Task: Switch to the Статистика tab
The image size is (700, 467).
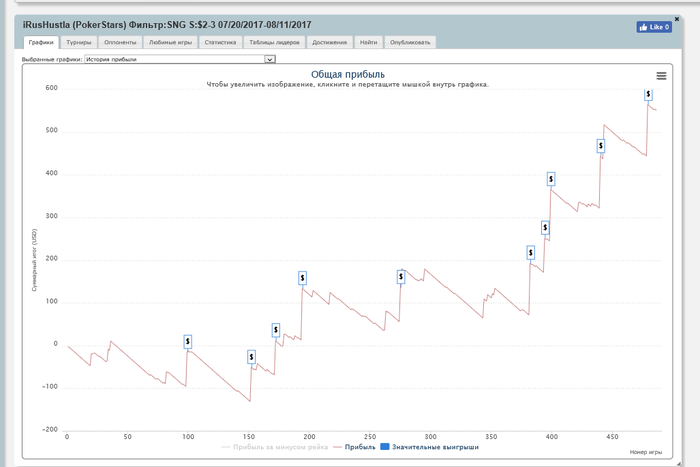Action: [x=221, y=42]
